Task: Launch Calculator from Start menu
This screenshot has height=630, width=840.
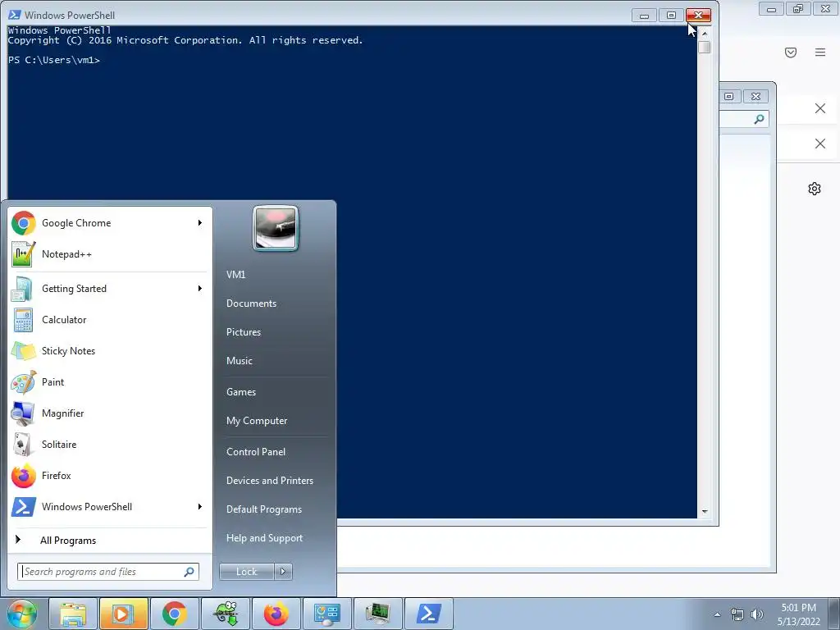Action: click(x=110, y=320)
